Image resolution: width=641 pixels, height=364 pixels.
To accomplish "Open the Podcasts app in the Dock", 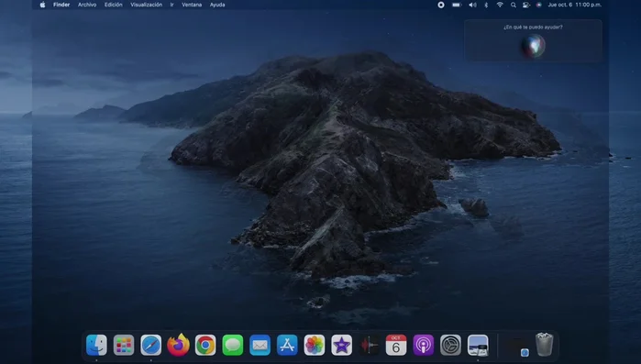I will pyautogui.click(x=424, y=346).
